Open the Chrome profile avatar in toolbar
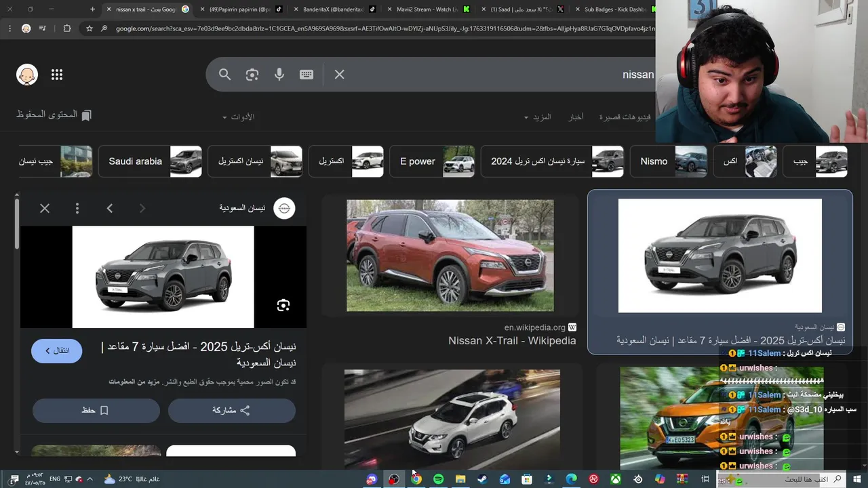This screenshot has width=868, height=488. pos(26,28)
